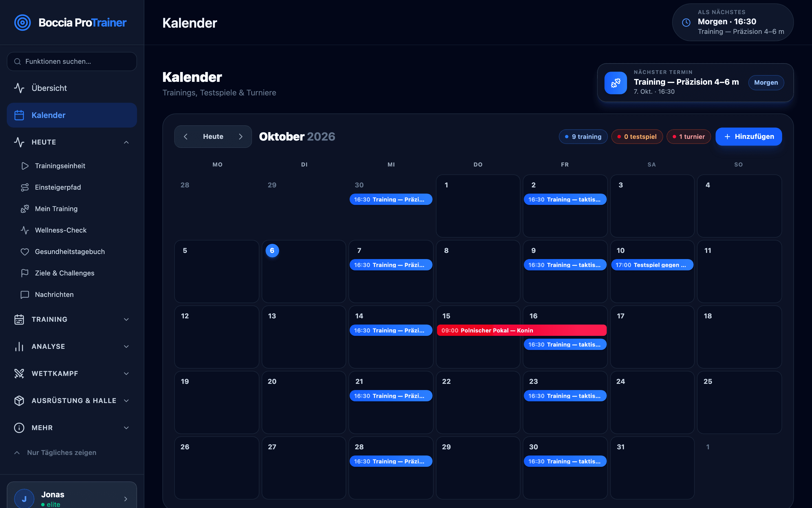Open the training event on September 30

click(x=390, y=199)
